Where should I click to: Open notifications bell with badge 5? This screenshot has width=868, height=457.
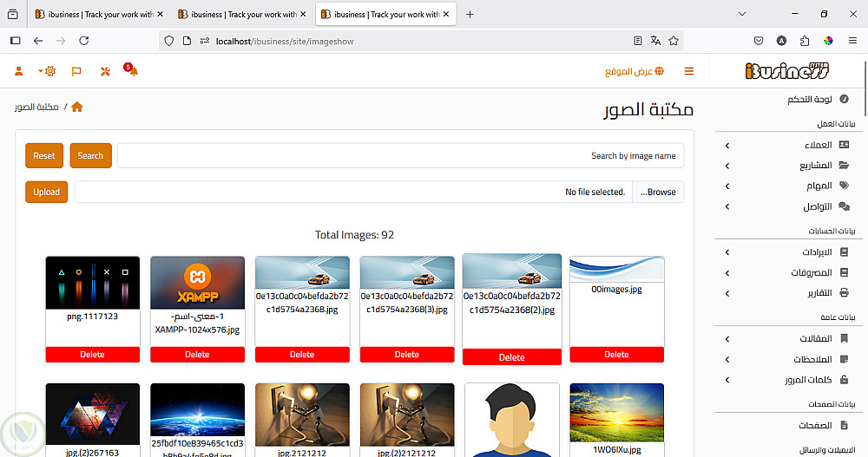(x=131, y=69)
